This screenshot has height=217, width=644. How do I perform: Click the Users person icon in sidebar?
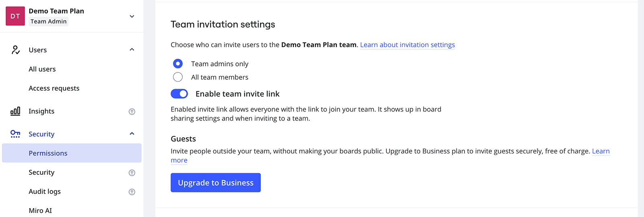click(x=15, y=50)
